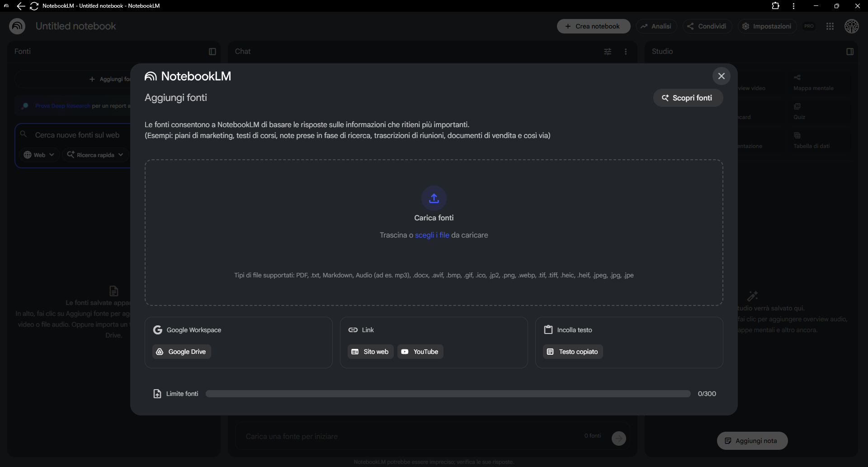The width and height of the screenshot is (868, 467).
Task: Click the Limite fonti progress bar
Action: pos(448,394)
